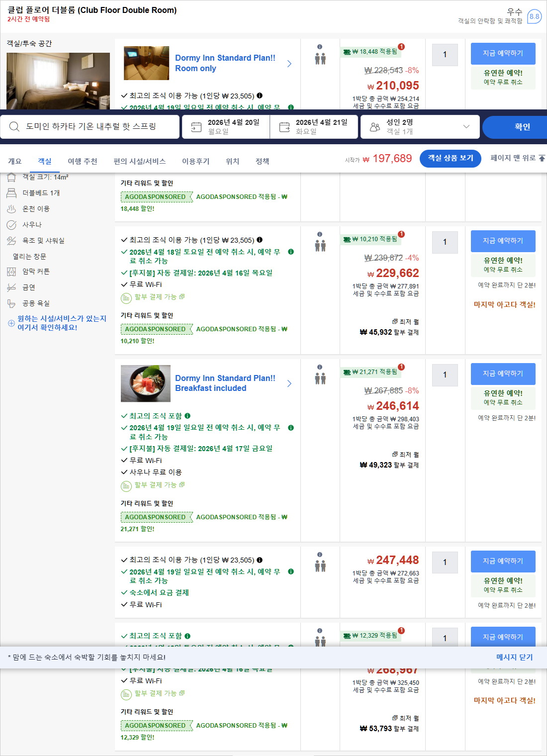The height and width of the screenshot is (756, 547).
Task: Click the shared bathroom 공용 욕실 icon
Action: point(11,303)
